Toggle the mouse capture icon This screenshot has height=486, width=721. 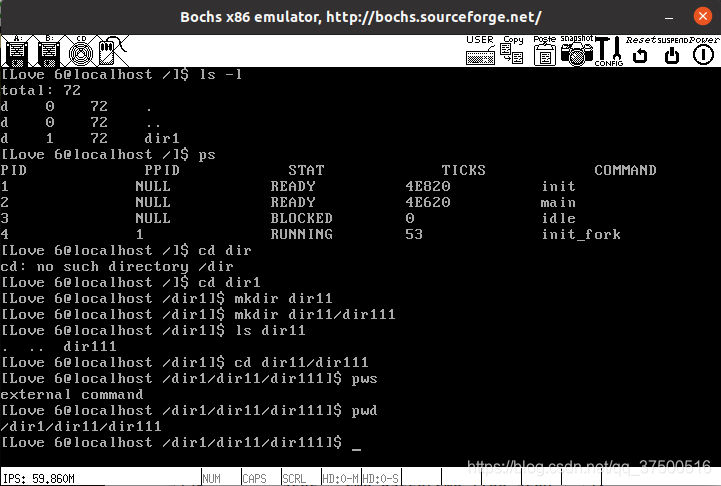[111, 51]
